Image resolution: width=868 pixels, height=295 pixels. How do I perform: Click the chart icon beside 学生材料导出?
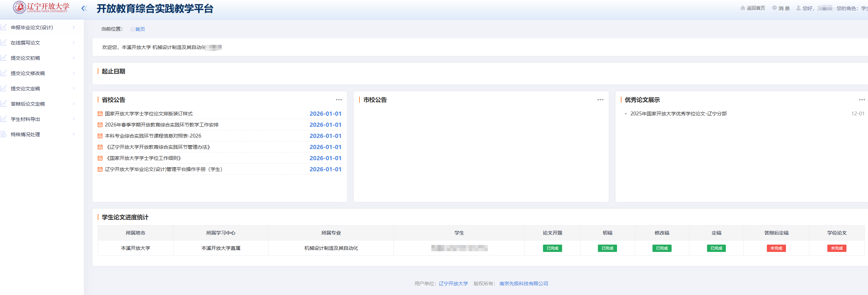[x=3, y=119]
